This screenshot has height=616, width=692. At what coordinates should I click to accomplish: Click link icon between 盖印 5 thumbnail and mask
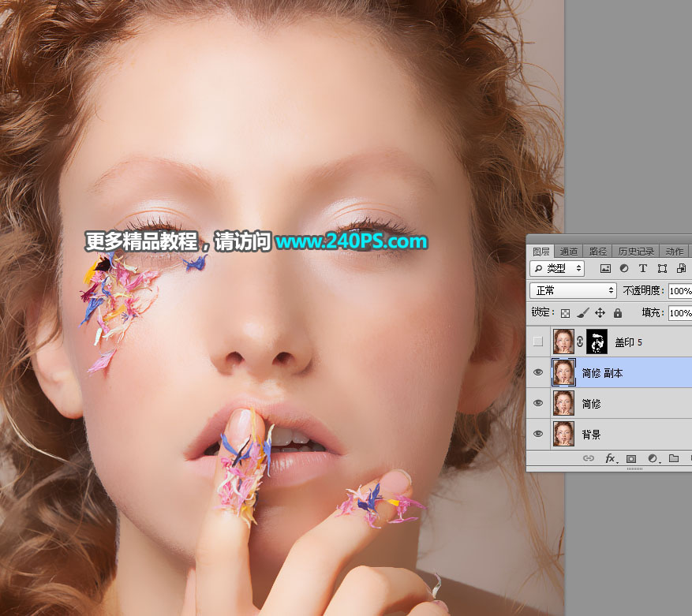tap(580, 341)
